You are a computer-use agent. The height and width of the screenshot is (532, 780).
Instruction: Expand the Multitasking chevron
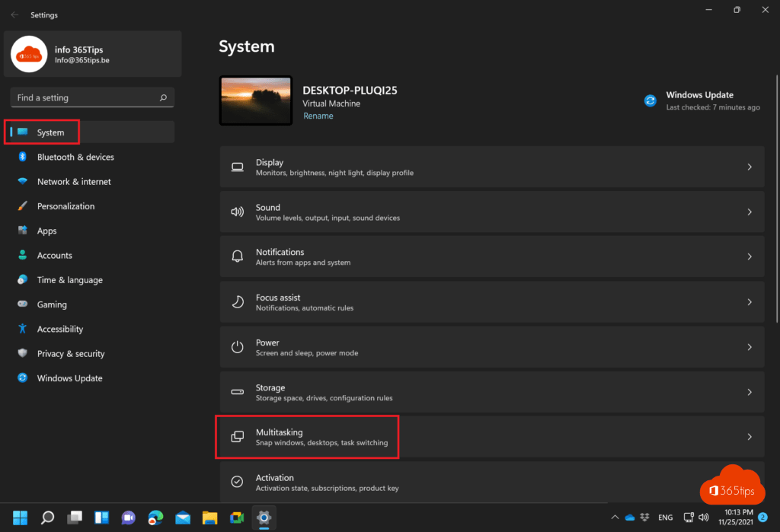pos(750,437)
